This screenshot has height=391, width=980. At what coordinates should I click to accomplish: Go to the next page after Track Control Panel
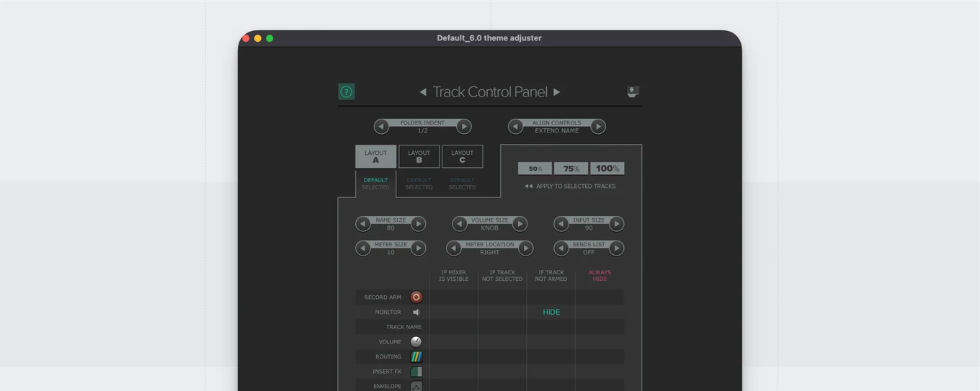point(556,92)
